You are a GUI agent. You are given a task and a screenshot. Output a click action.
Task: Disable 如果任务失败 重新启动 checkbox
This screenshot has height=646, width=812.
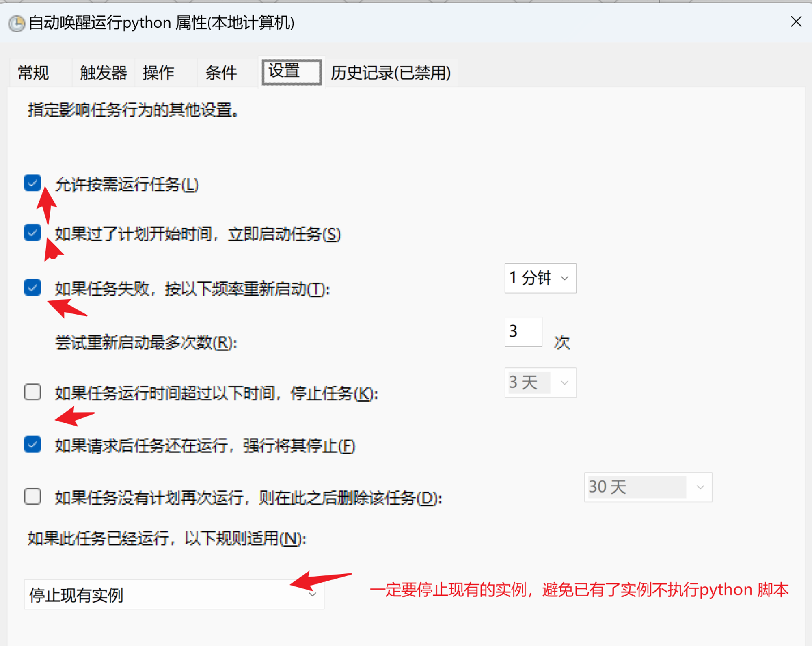32,288
